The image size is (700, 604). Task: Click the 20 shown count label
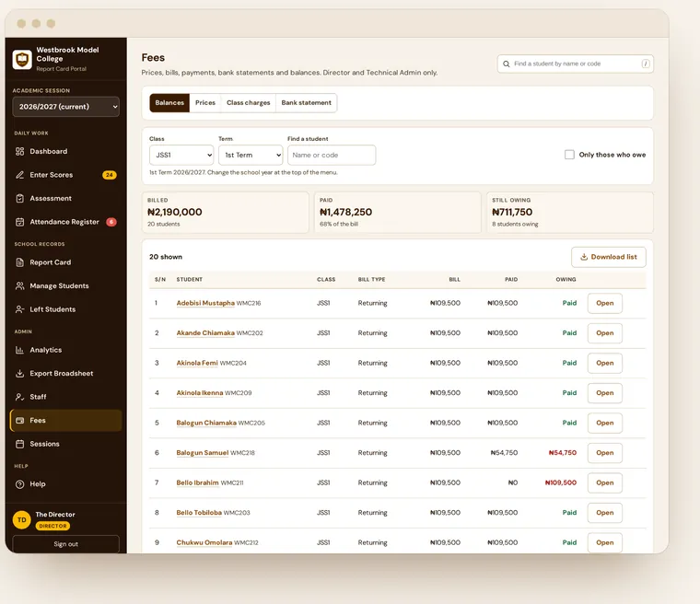click(x=166, y=257)
